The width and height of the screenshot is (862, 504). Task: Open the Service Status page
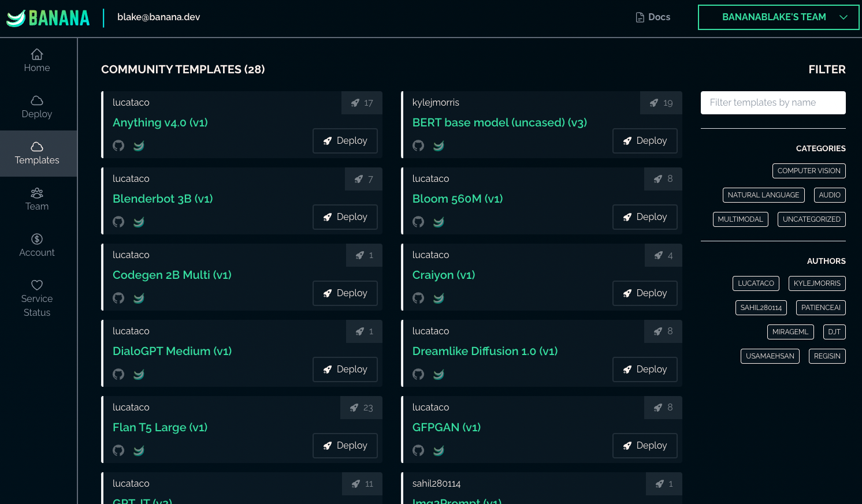37,298
